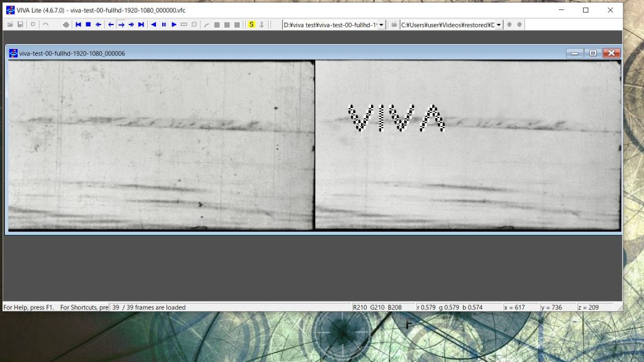Open the viva-test child window system menu icon

click(x=13, y=53)
